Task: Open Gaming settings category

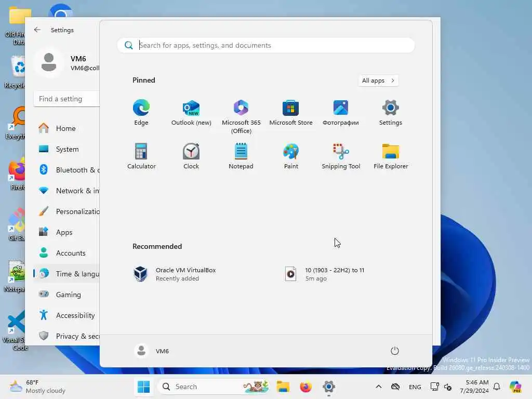Action: (x=66, y=295)
